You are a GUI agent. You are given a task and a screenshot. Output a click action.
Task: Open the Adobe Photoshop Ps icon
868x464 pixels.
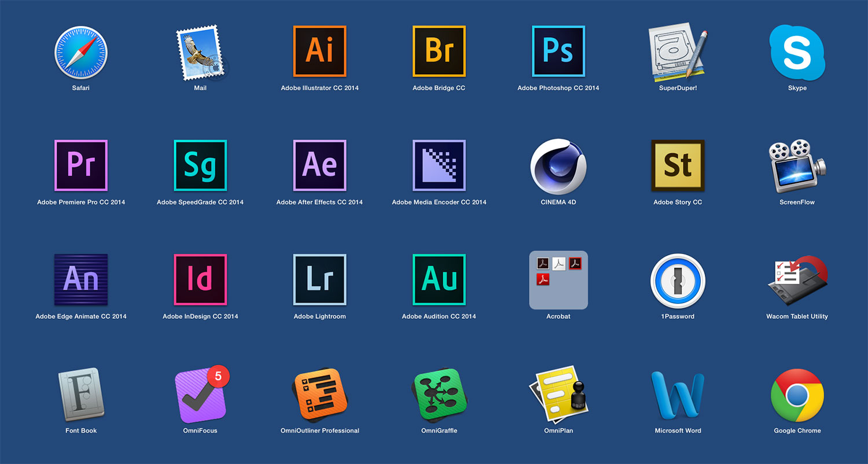coord(558,51)
